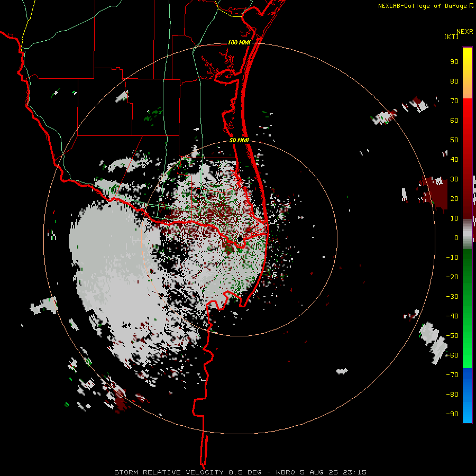Screen dimensions: 476x476
Task: Click the Storm Relative Velocity title caption
Action: [240, 472]
